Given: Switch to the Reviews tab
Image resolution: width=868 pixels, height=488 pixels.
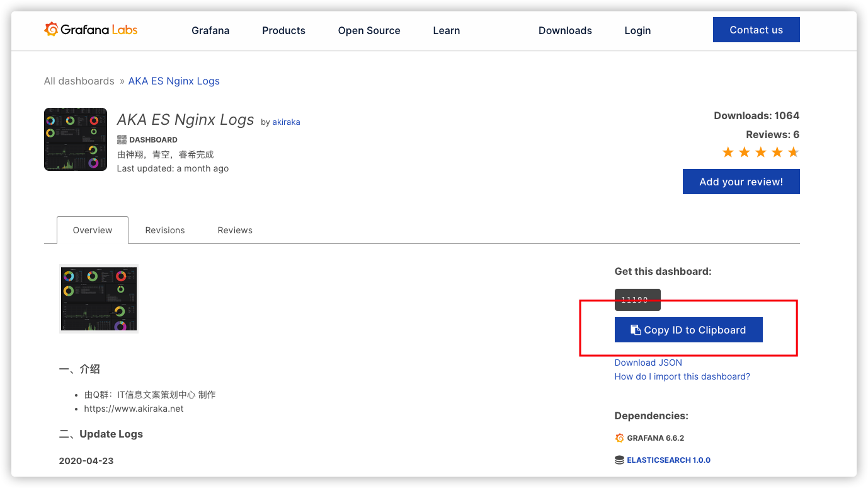Looking at the screenshot, I should point(235,230).
